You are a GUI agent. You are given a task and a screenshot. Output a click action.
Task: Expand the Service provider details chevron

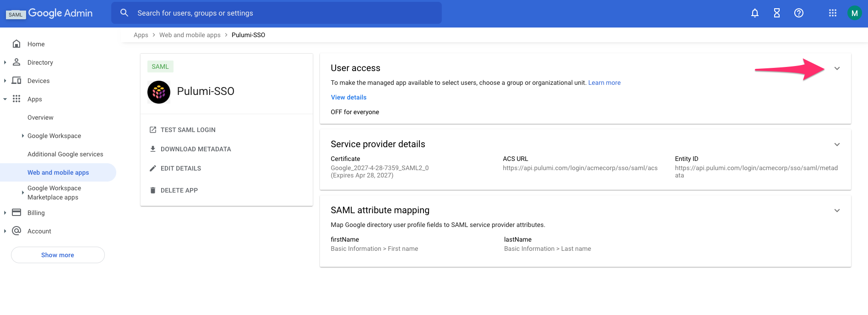tap(837, 144)
